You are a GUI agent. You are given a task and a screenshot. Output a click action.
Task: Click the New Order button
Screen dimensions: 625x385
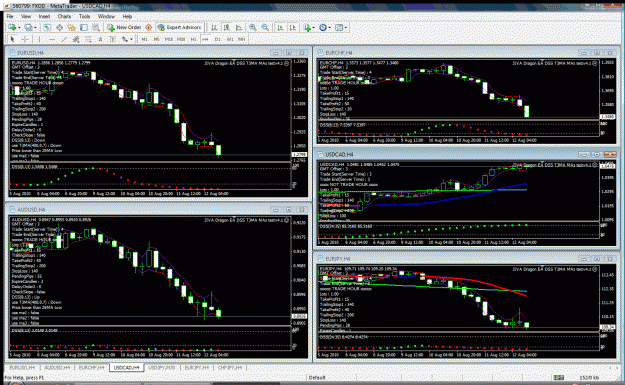tap(124, 28)
